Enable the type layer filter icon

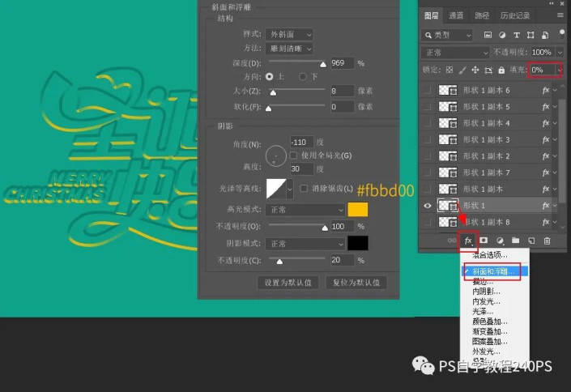[517, 35]
